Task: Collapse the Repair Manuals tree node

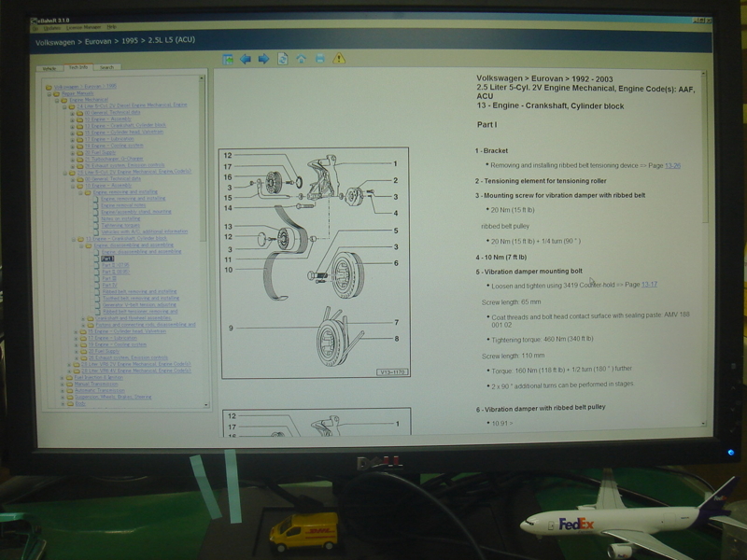Action: pos(49,94)
